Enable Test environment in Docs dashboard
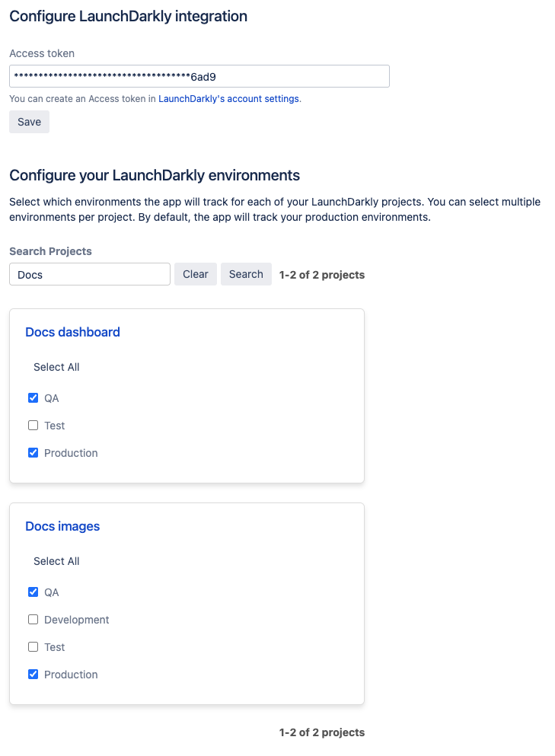The height and width of the screenshot is (756, 555). 33,425
